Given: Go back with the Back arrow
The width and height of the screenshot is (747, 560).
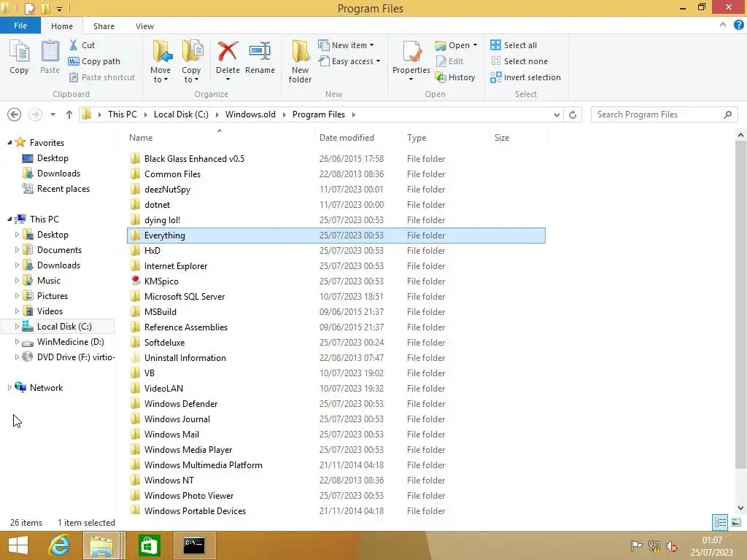Looking at the screenshot, I should click(15, 114).
